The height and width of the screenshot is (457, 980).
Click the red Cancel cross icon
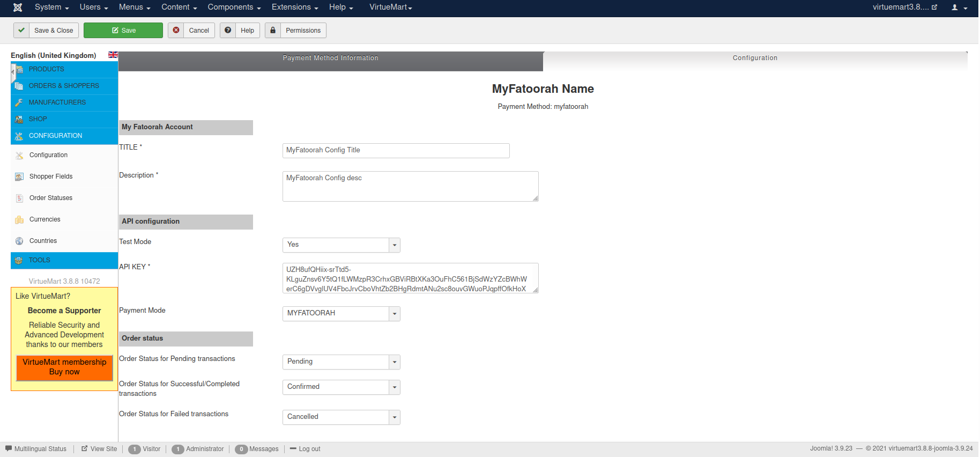(x=176, y=30)
